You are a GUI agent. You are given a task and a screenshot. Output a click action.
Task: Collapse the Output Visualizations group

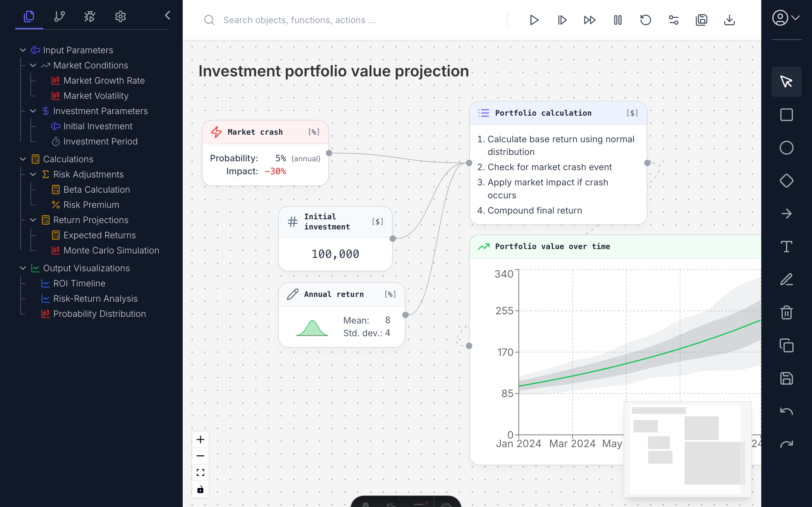click(23, 268)
